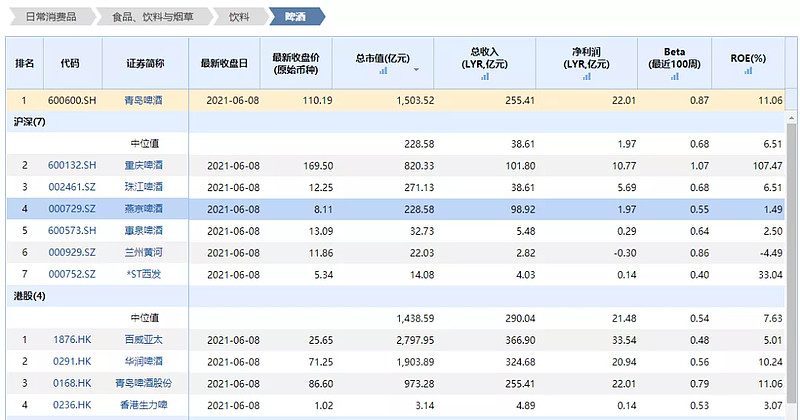Select 啤酒 breadcrumb tab
800x420 pixels.
click(296, 16)
